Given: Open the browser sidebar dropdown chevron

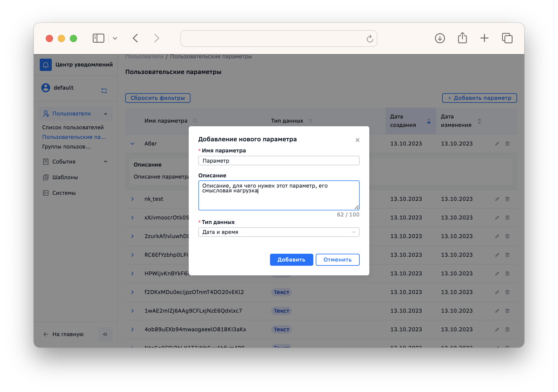Looking at the screenshot, I should 115,38.
